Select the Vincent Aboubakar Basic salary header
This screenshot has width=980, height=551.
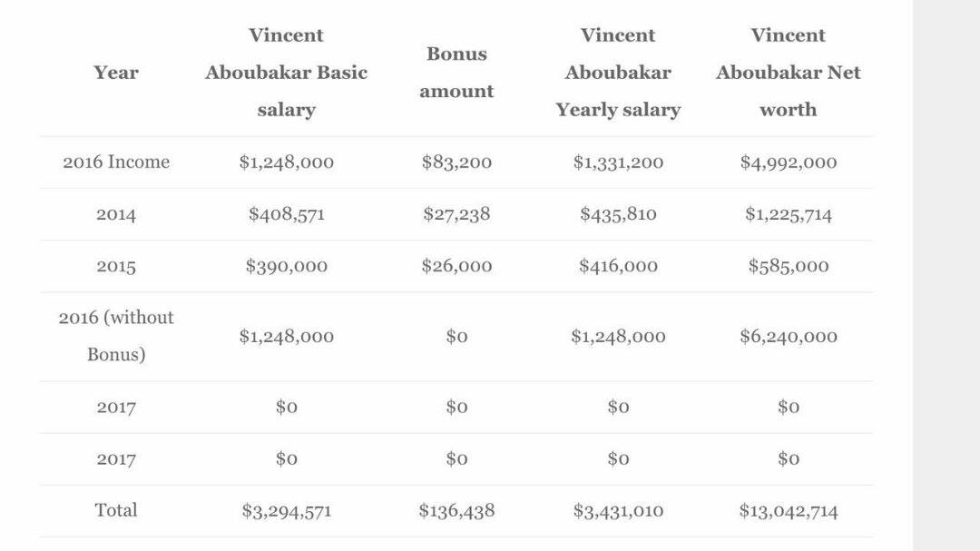[x=286, y=73]
